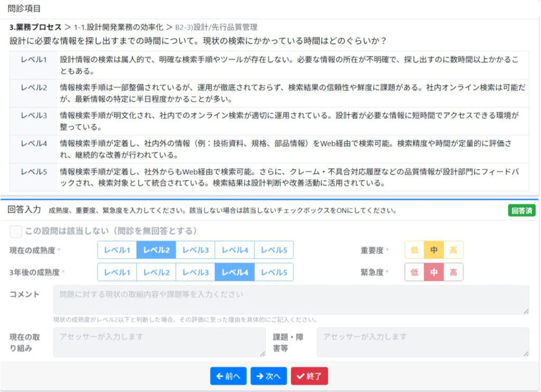The width and height of the screenshot is (541, 392).
Task: Set 緊急度 to 低
Action: tap(414, 272)
